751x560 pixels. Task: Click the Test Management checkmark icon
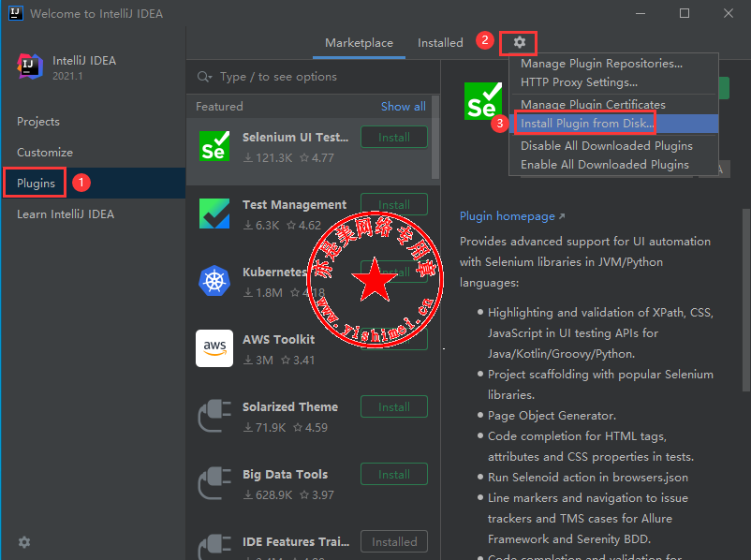[x=214, y=214]
